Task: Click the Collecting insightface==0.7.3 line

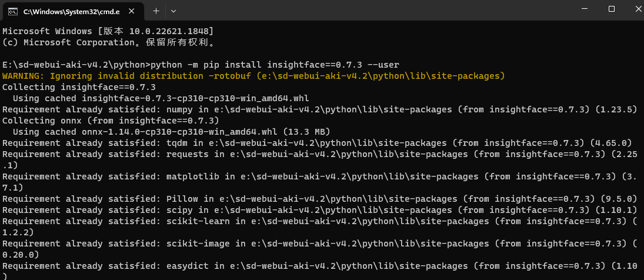Action: pos(79,87)
